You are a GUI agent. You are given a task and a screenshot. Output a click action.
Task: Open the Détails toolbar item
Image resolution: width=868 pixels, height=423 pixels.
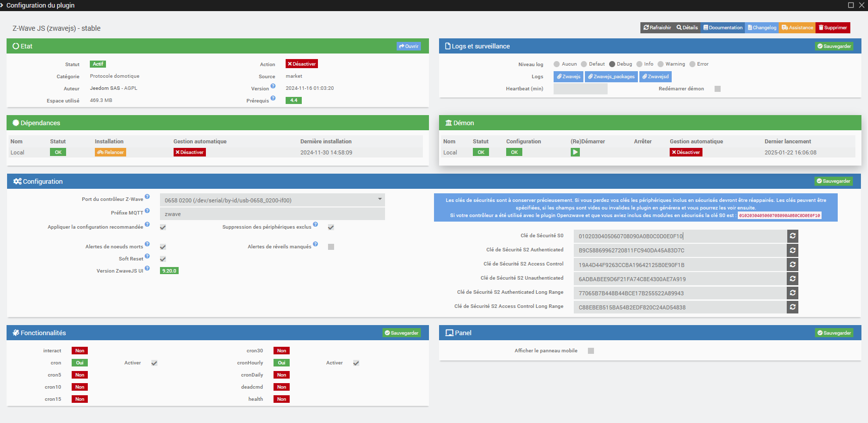[x=687, y=28]
